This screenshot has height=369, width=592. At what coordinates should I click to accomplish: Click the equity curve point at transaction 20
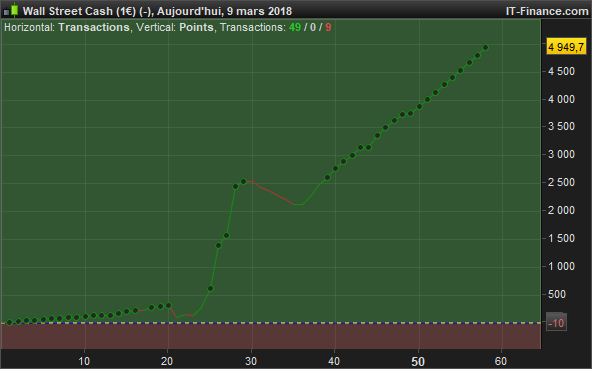[x=169, y=306]
